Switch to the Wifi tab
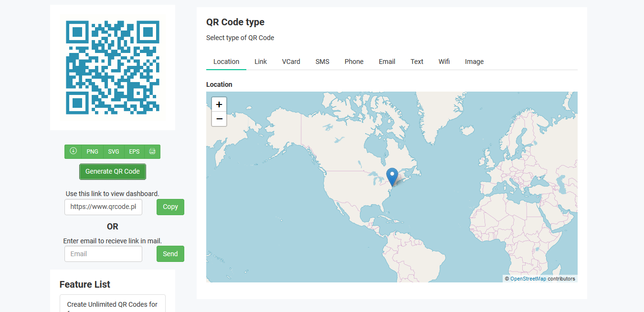 pyautogui.click(x=444, y=61)
